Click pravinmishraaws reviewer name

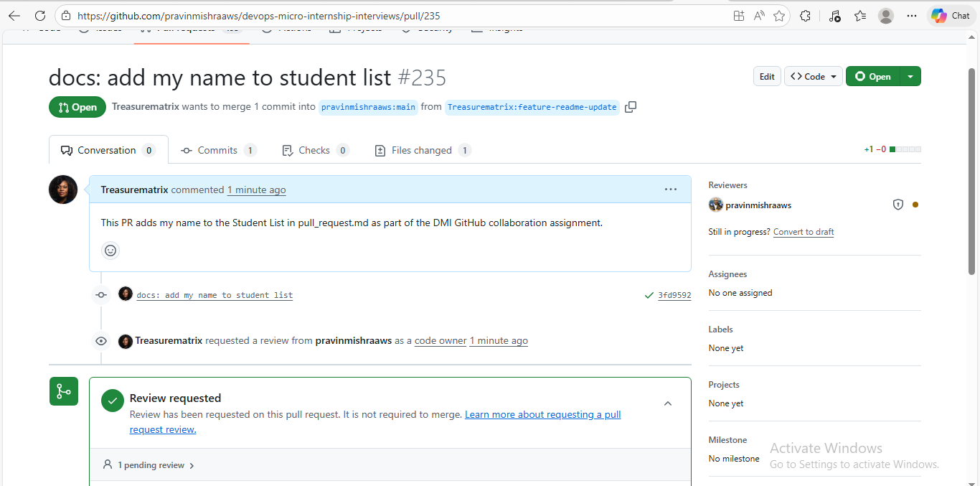point(758,205)
